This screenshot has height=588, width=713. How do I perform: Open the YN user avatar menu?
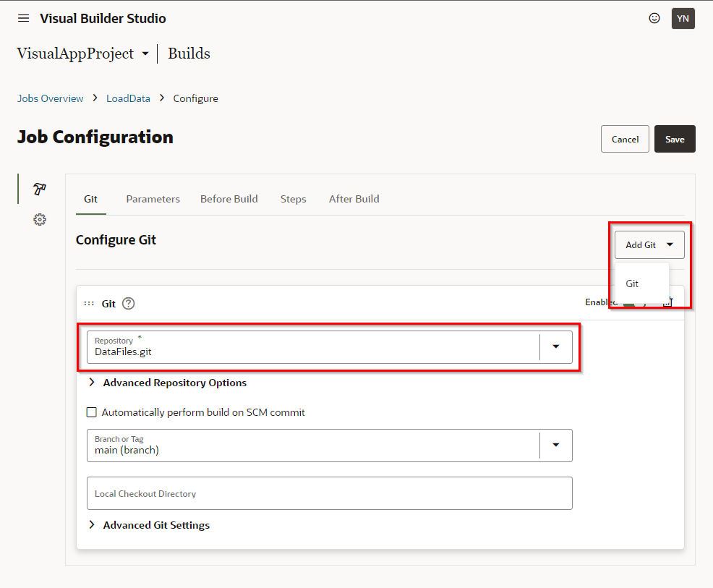[683, 19]
